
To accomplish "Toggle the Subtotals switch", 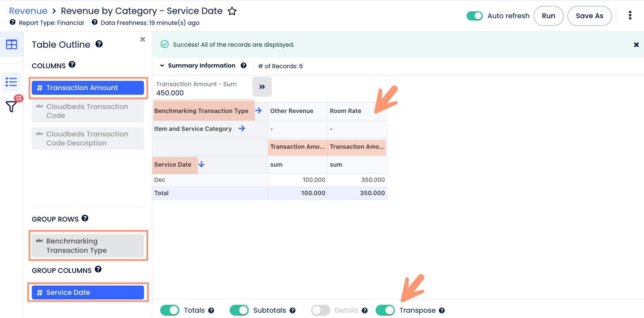I will click(239, 310).
